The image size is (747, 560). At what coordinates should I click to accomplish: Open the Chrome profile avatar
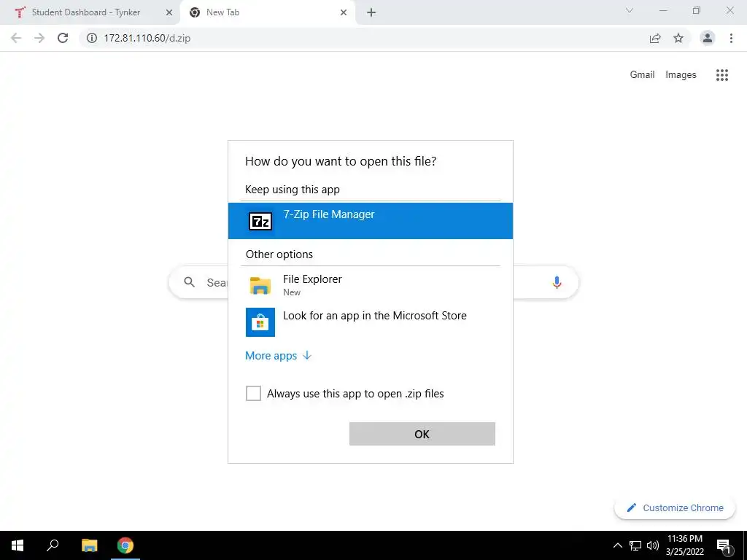(x=708, y=38)
